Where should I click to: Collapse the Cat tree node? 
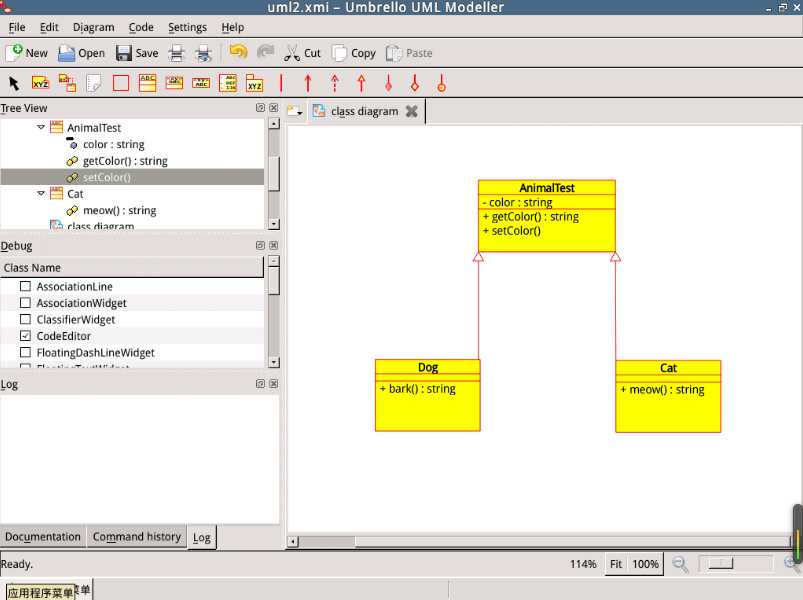pyautogui.click(x=41, y=193)
